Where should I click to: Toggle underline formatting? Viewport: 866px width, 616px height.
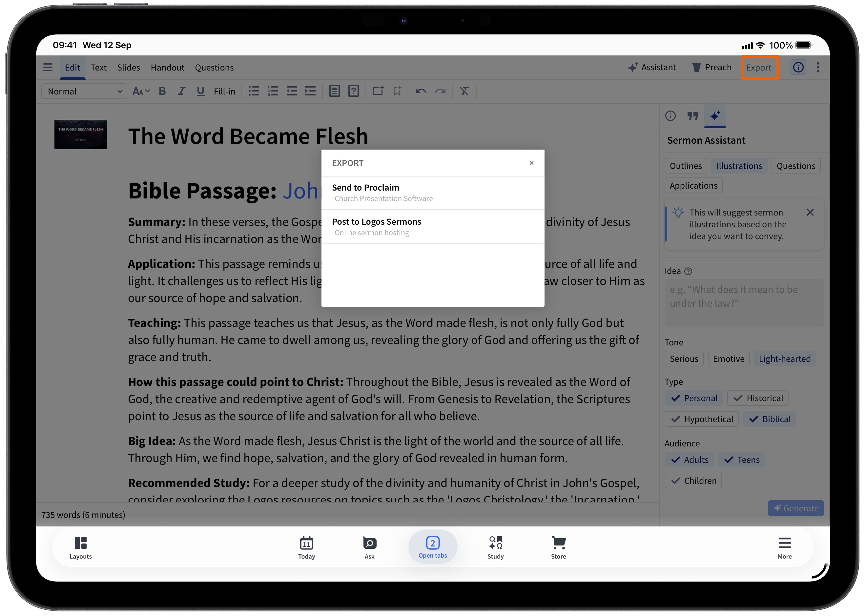coord(200,91)
